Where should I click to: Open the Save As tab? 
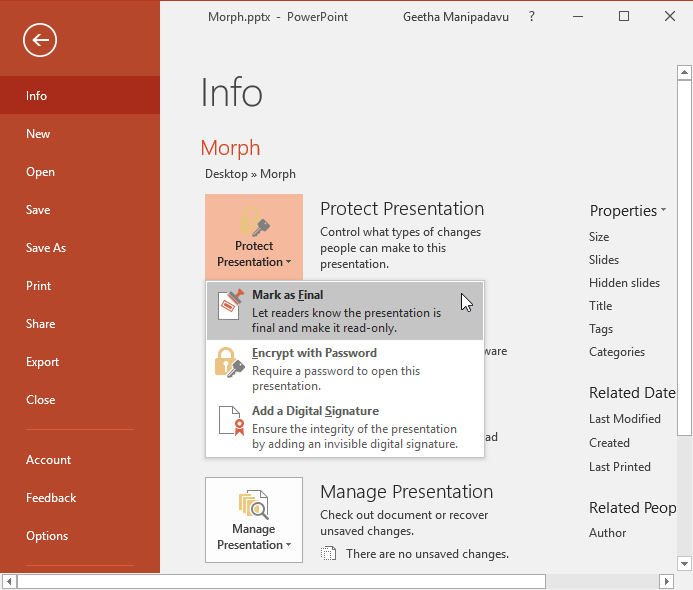click(46, 248)
